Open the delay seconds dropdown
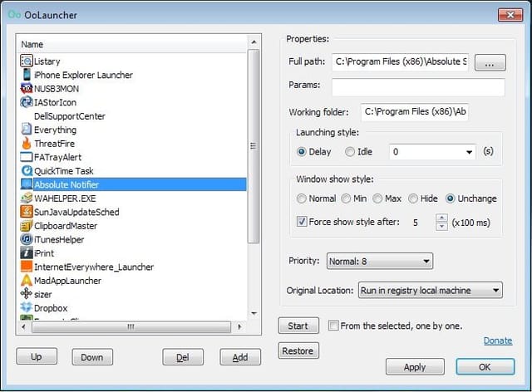532x392 pixels. click(x=469, y=152)
